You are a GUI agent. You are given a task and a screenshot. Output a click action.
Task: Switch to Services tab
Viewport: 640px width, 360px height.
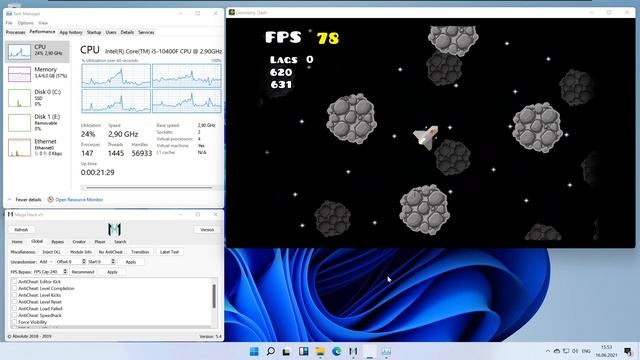coord(146,32)
